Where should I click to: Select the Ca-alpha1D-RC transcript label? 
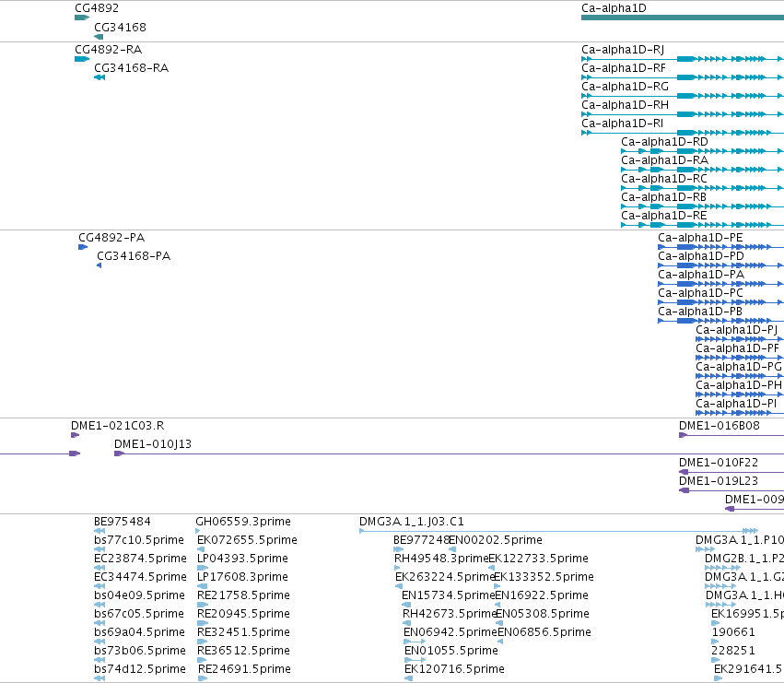click(x=664, y=179)
